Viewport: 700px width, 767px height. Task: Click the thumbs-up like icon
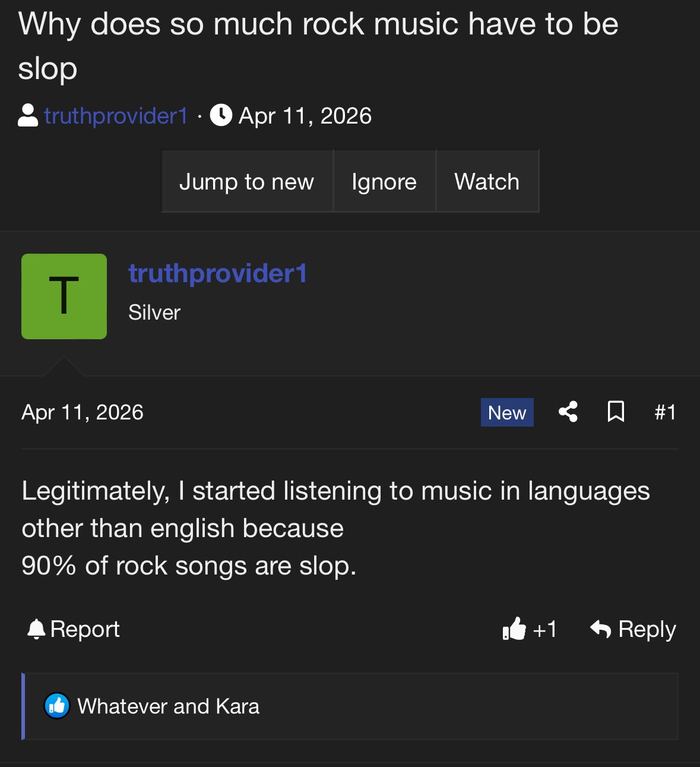coord(514,629)
